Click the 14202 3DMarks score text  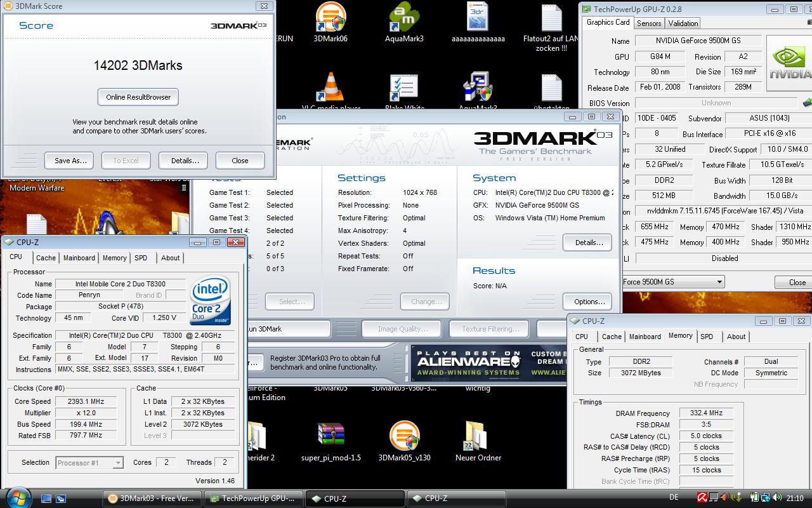coord(138,65)
